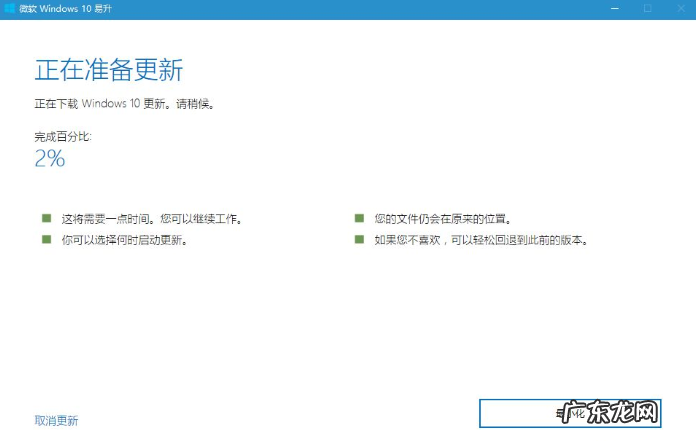Screen dimensions: 696x441
Task: Click text 这将需要一点时间。您可以继续工作。
Action: (152, 219)
